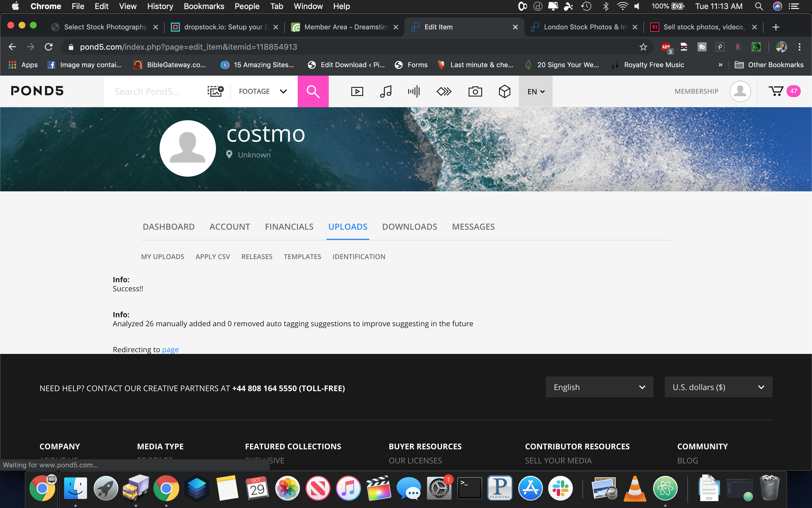
Task: Click the cart badge showing 47
Action: (x=794, y=91)
